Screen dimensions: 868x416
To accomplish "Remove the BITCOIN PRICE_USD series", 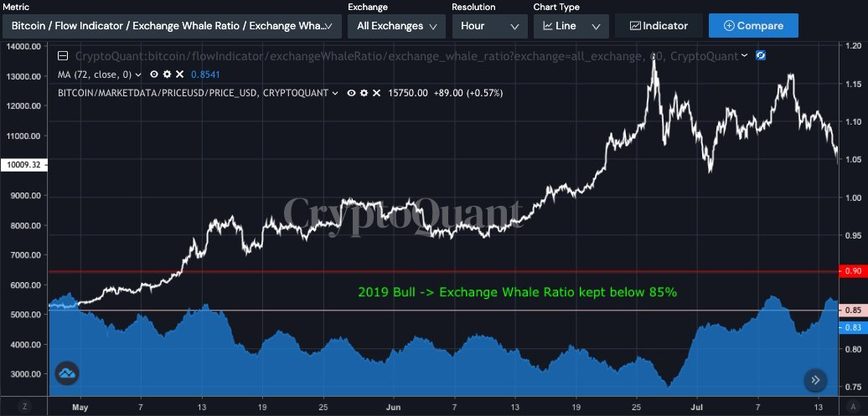I will pyautogui.click(x=376, y=92).
